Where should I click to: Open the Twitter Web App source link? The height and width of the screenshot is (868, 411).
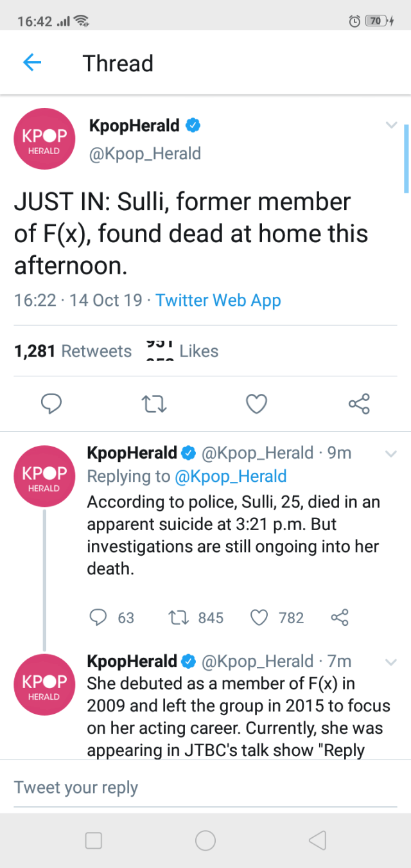pyautogui.click(x=218, y=300)
